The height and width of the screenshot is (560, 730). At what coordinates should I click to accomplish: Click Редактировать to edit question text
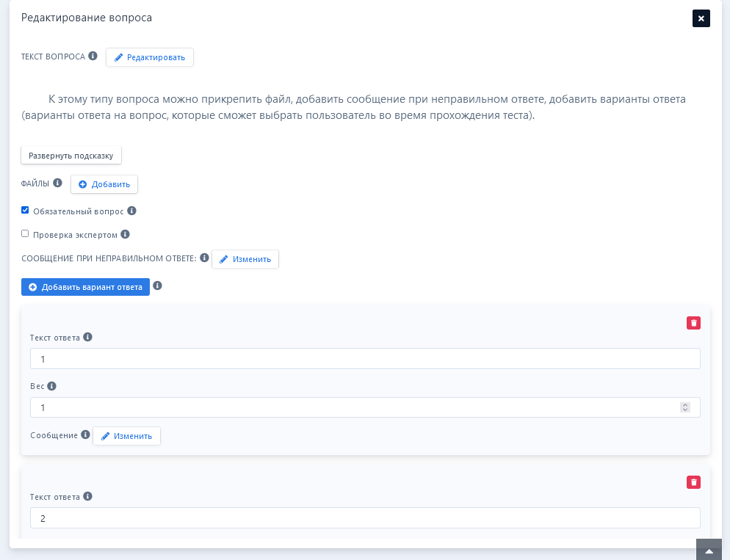(x=150, y=57)
